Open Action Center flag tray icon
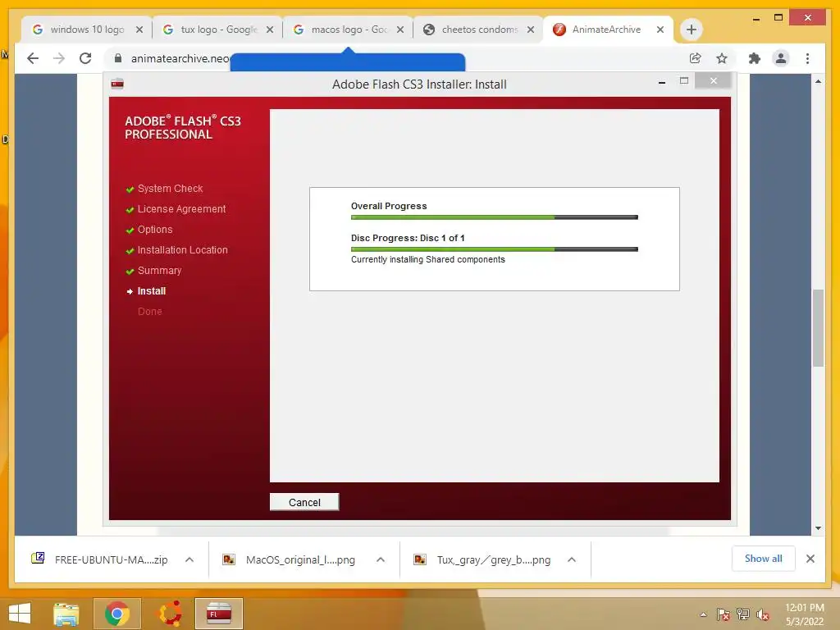This screenshot has height=630, width=840. pyautogui.click(x=723, y=614)
